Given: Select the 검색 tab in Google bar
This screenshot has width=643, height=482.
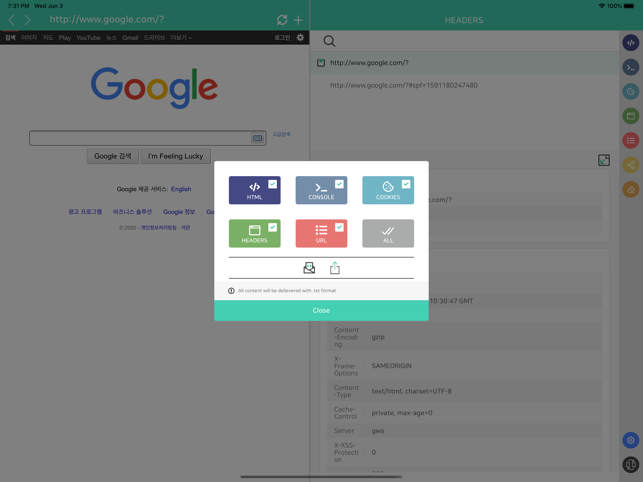Looking at the screenshot, I should click(x=10, y=38).
